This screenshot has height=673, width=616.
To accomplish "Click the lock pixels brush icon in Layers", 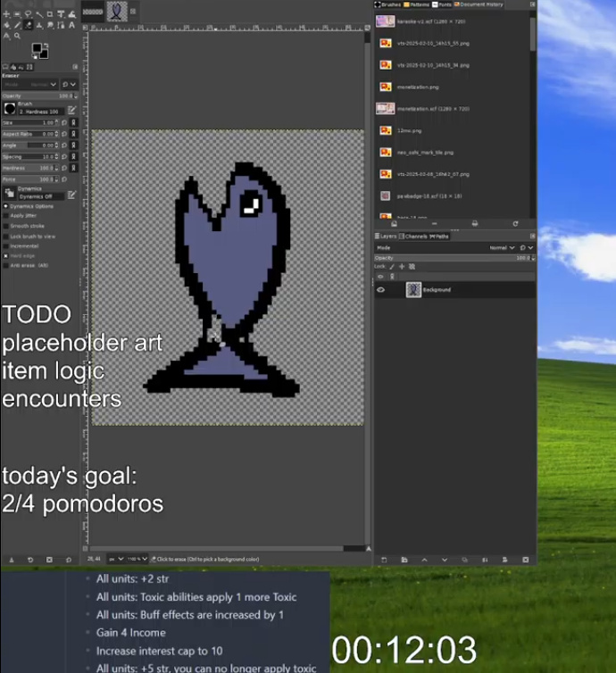I will pos(392,266).
